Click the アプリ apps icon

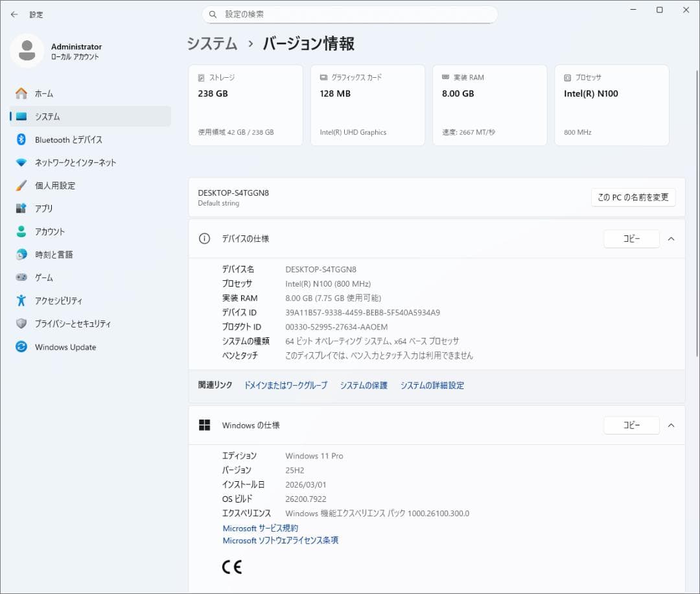pyautogui.click(x=21, y=208)
